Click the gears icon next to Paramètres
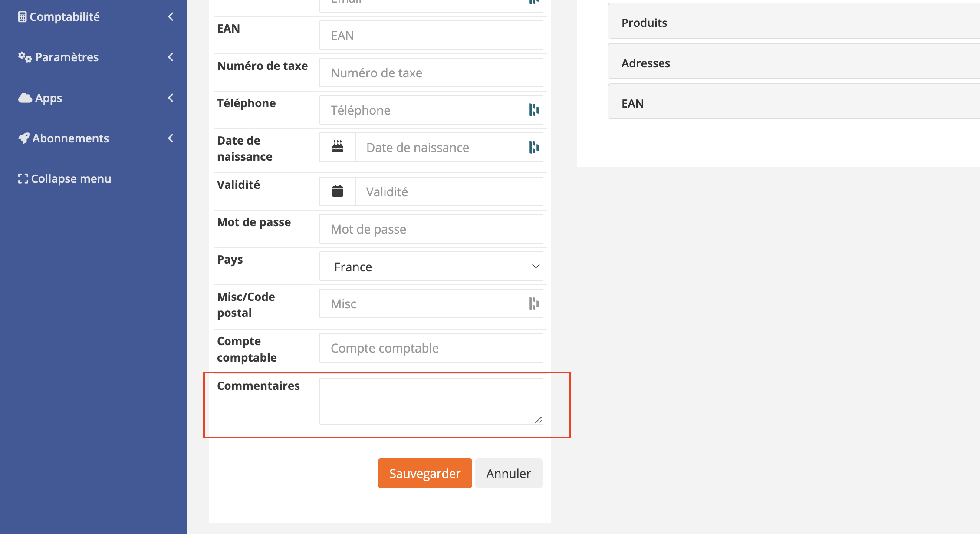This screenshot has height=534, width=980. 24,57
